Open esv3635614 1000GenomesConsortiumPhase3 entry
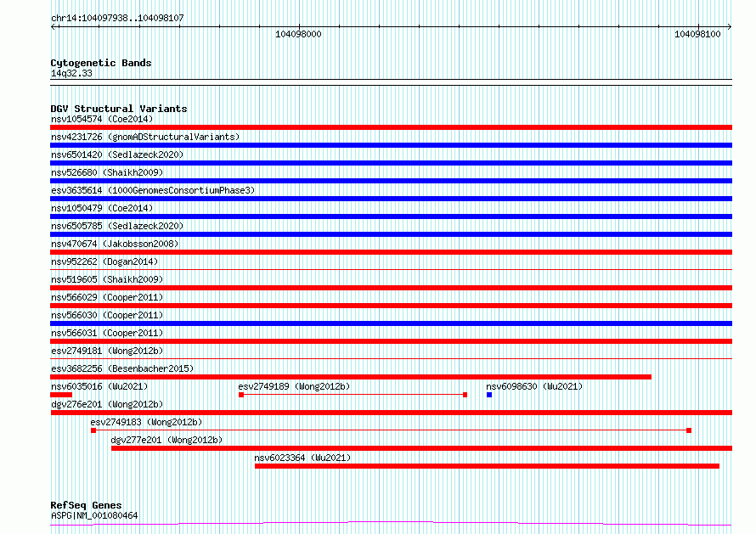The image size is (756, 534). coord(153,190)
